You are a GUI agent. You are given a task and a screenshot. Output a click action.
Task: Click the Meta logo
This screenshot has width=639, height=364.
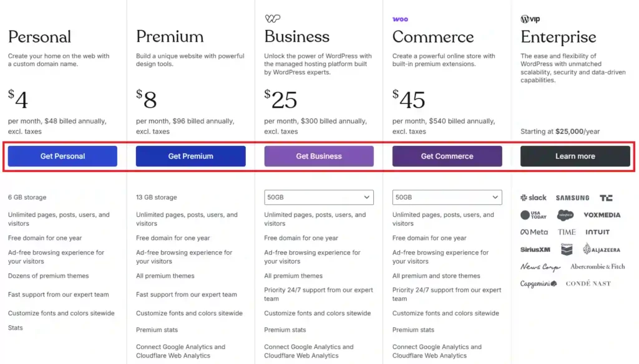[x=534, y=232]
